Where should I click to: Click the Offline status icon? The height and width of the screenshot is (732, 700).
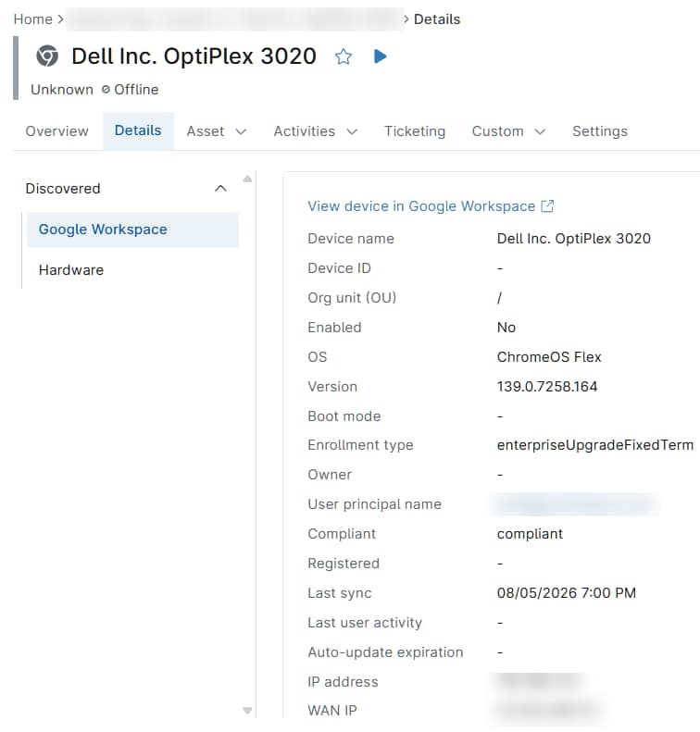pos(106,89)
